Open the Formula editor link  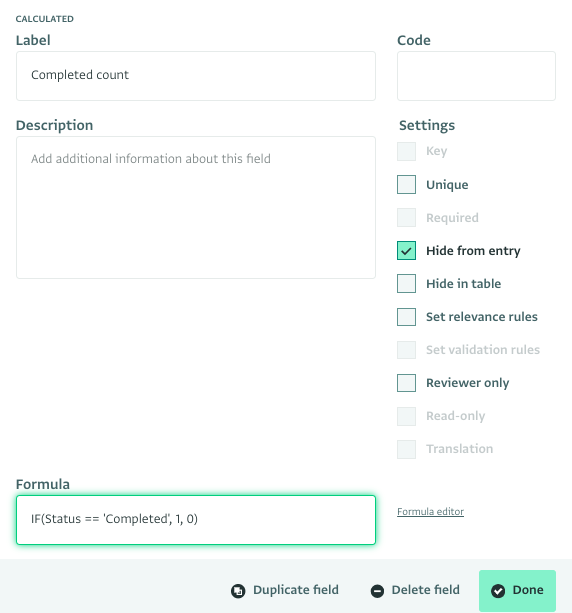(430, 511)
